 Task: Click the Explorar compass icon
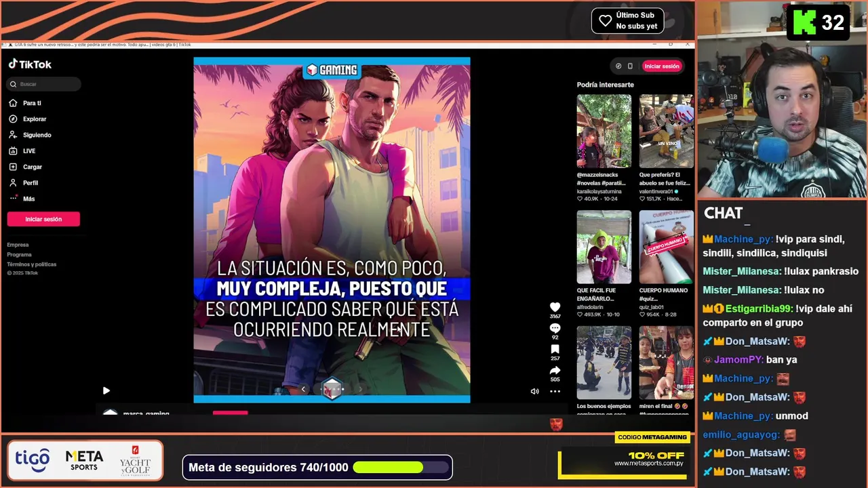click(13, 119)
